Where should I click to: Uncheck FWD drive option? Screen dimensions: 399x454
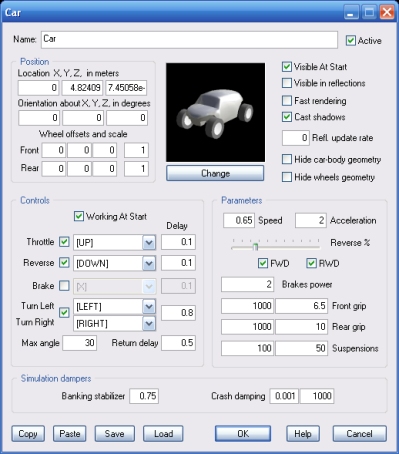click(263, 263)
